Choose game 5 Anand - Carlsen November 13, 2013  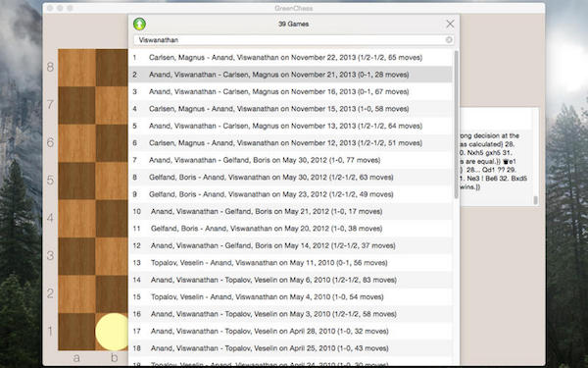(290, 126)
